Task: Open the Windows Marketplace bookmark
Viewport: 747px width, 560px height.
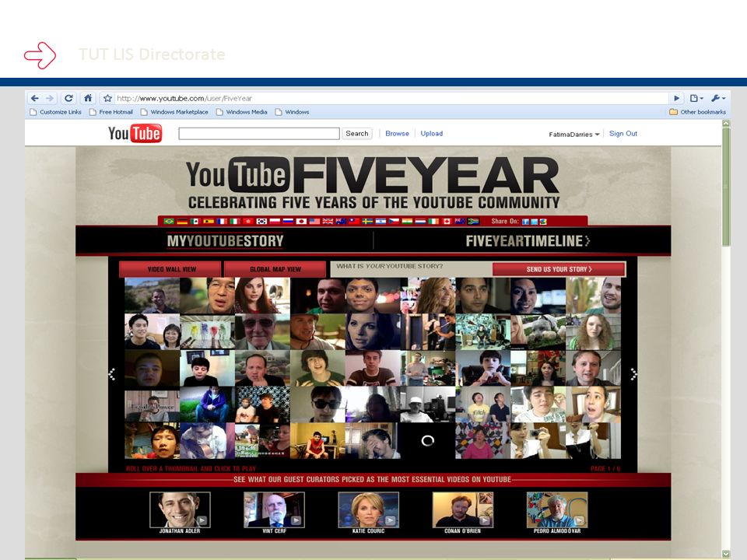Action: pos(174,112)
